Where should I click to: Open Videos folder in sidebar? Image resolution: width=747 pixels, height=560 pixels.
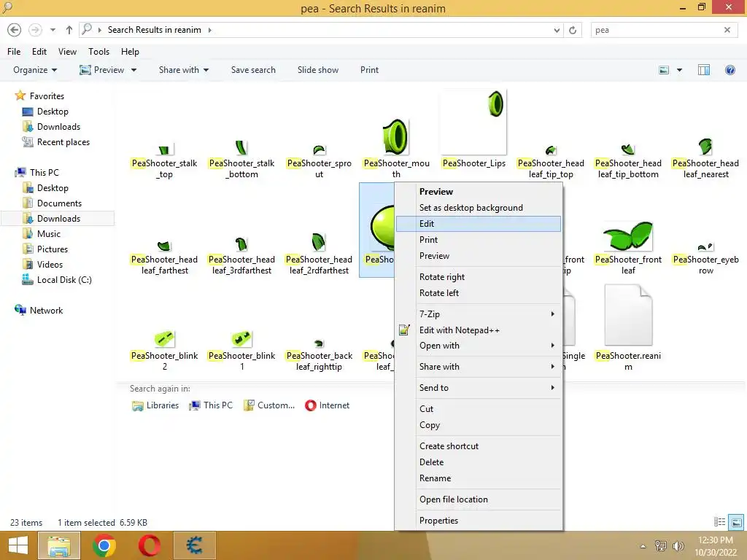[x=50, y=264]
